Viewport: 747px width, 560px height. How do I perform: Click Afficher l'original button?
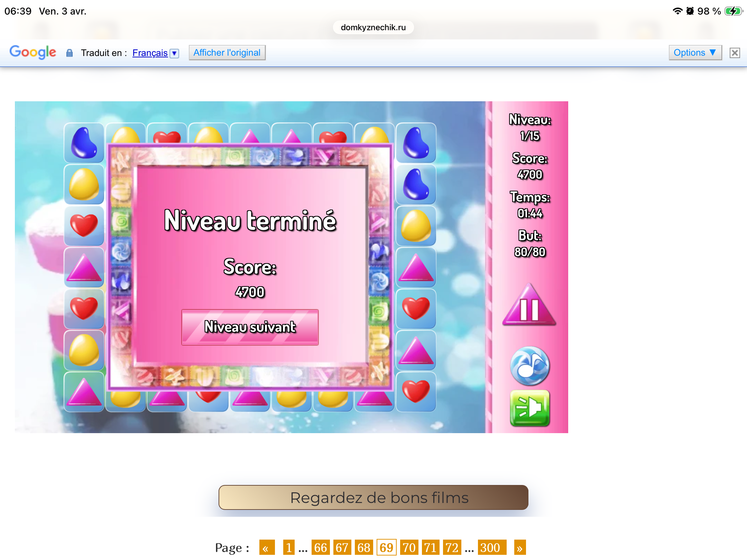coord(227,53)
